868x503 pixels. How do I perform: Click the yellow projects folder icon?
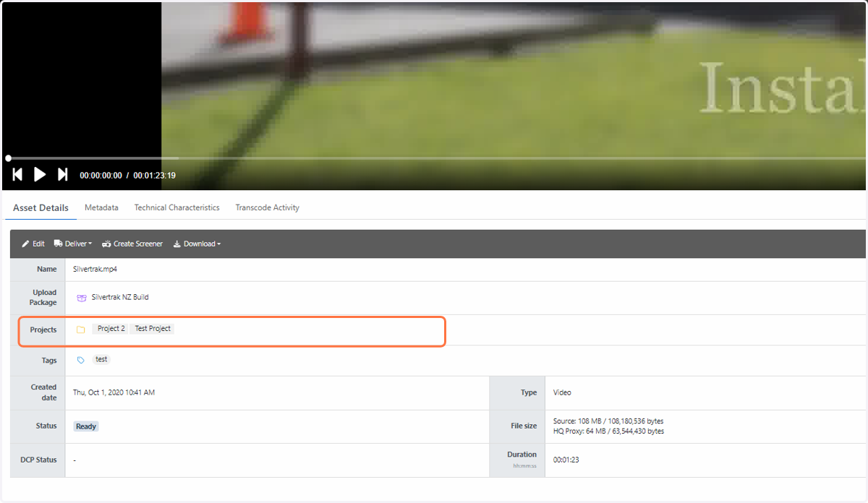tap(80, 330)
